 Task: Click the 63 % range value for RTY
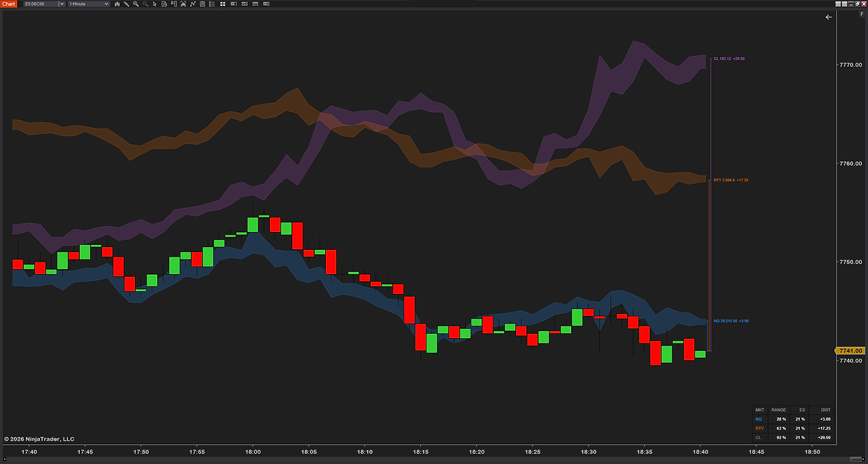[x=781, y=428]
